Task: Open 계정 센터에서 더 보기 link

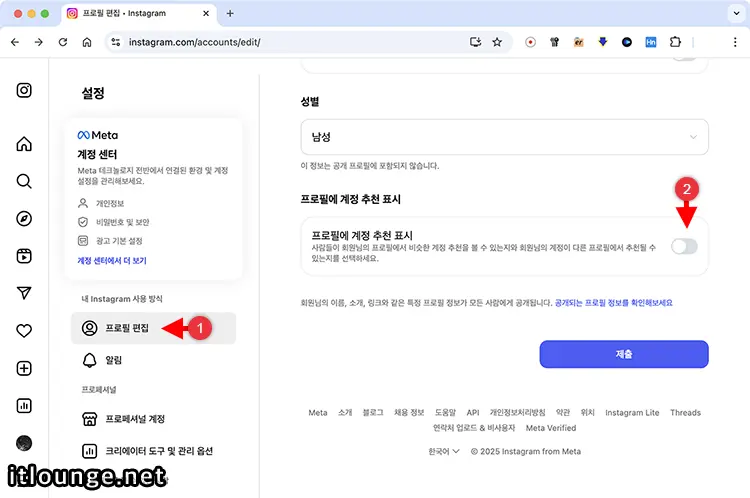Action: 112,260
